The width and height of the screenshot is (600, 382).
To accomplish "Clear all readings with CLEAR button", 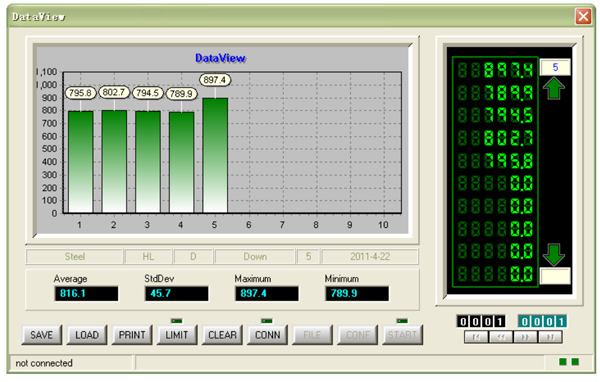I will 222,335.
